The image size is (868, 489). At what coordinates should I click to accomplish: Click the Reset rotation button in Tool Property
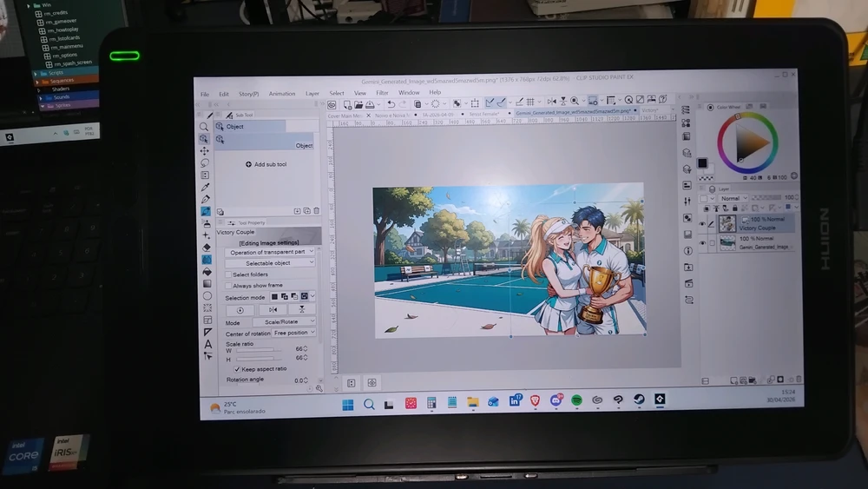pos(240,309)
